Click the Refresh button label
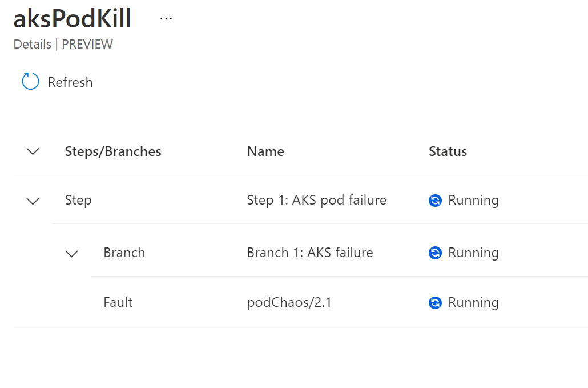This screenshot has width=588, height=388. pyautogui.click(x=70, y=82)
